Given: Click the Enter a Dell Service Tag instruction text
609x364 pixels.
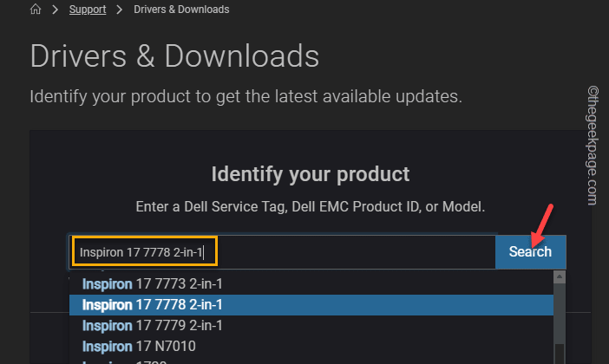Looking at the screenshot, I should [x=311, y=207].
